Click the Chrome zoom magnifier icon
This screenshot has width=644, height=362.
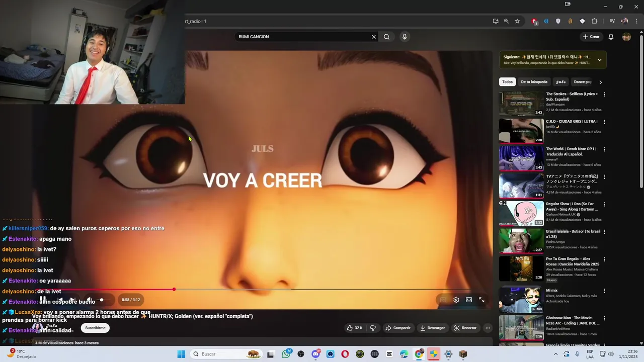click(506, 21)
